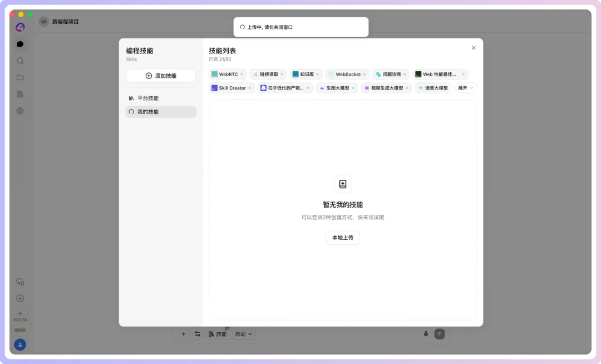Remove the Web 性能最佳 skill tag
The image size is (601, 364).
tap(463, 75)
